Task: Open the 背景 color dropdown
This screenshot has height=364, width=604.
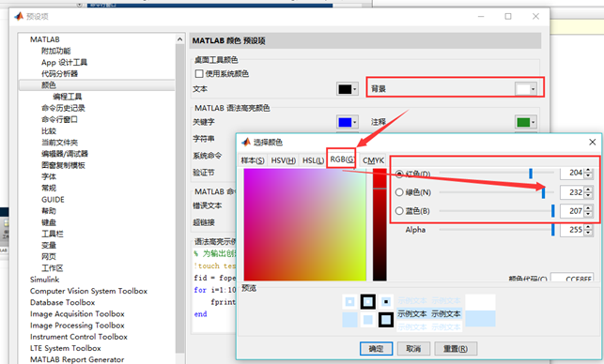Action: click(x=526, y=89)
